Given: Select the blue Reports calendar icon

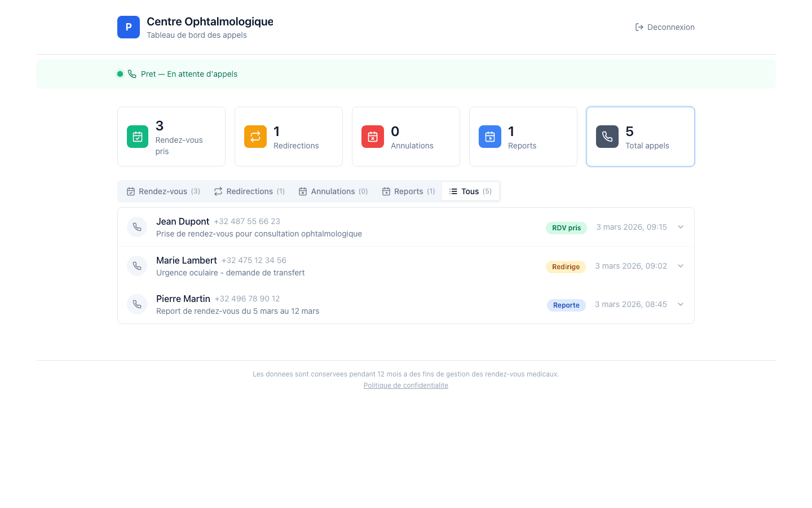Looking at the screenshot, I should point(489,136).
